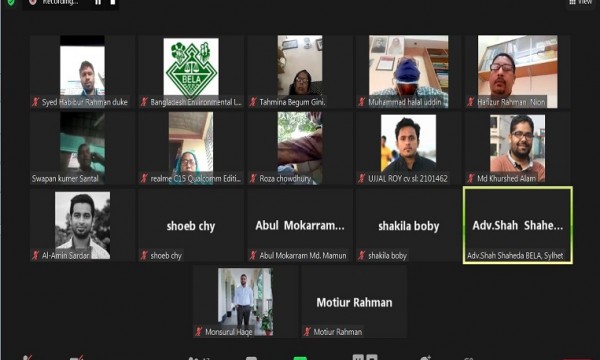The height and width of the screenshot is (360, 600).
Task: Select the highlighted Adv.Shah Shaheda speaker tile
Action: tap(518, 225)
